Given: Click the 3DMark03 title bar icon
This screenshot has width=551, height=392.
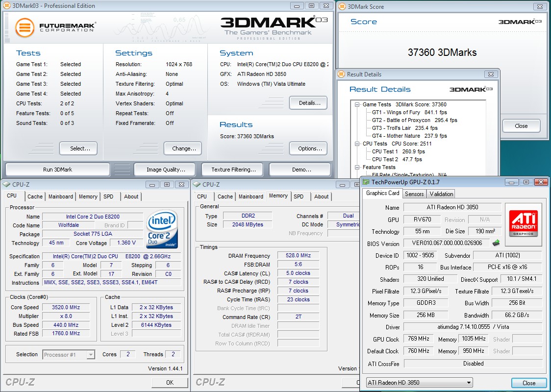Looking at the screenshot, I should (x=7, y=5).
